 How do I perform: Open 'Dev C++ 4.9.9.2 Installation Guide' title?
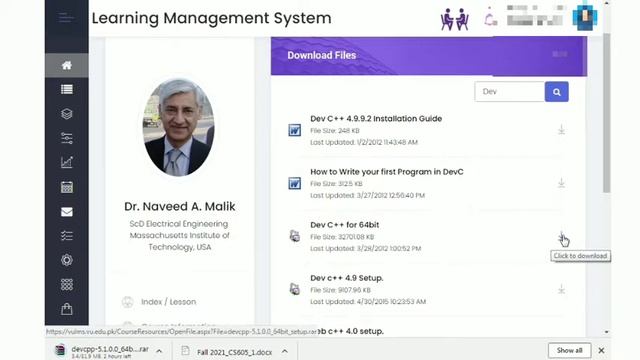click(x=376, y=118)
